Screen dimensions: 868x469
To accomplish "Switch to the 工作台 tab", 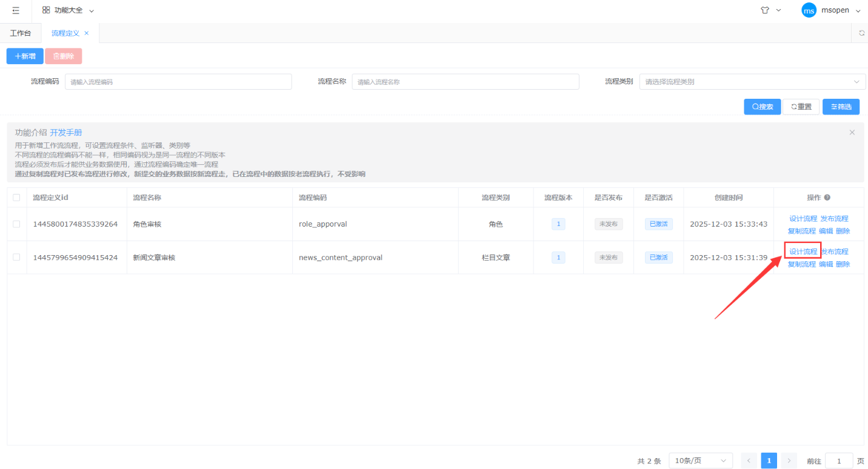I will (x=21, y=33).
